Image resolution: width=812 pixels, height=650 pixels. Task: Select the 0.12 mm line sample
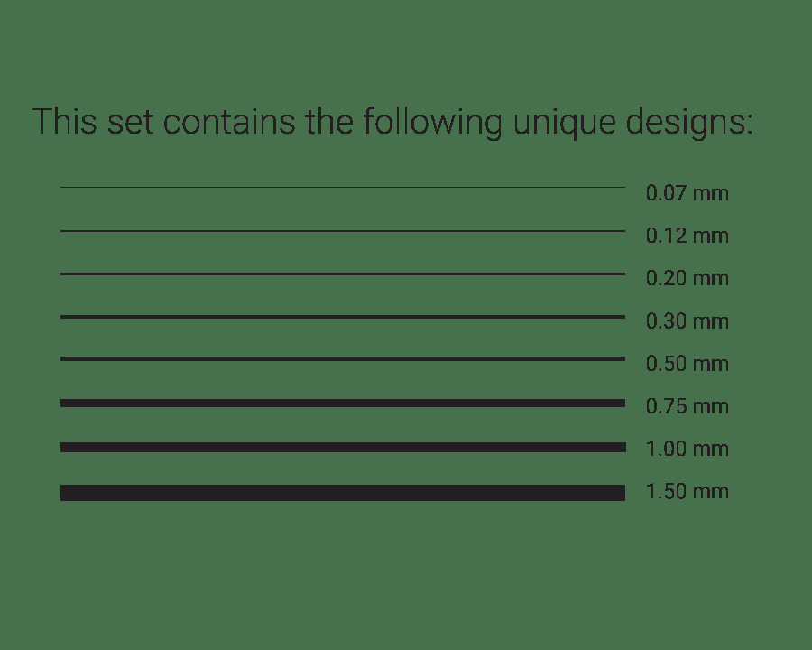point(343,231)
